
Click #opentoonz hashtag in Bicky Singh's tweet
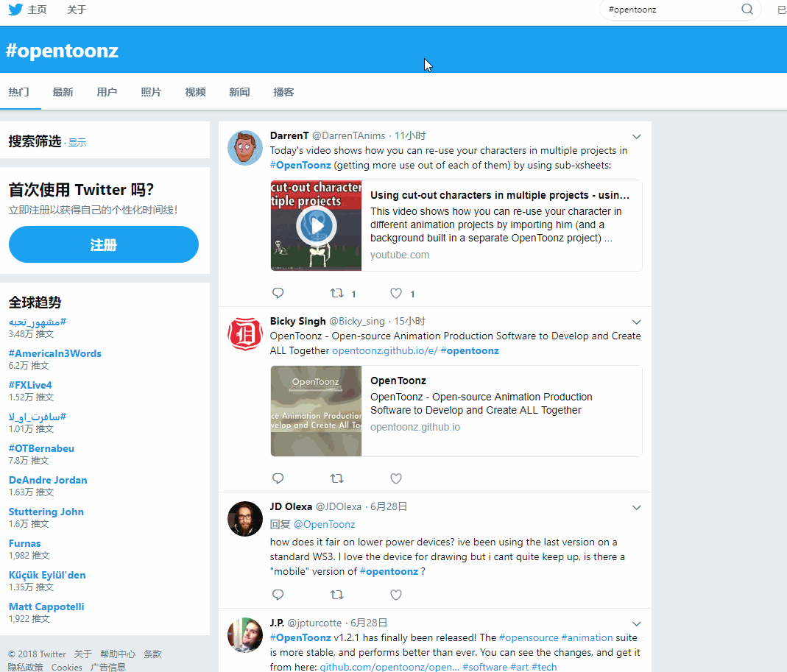pyautogui.click(x=470, y=350)
